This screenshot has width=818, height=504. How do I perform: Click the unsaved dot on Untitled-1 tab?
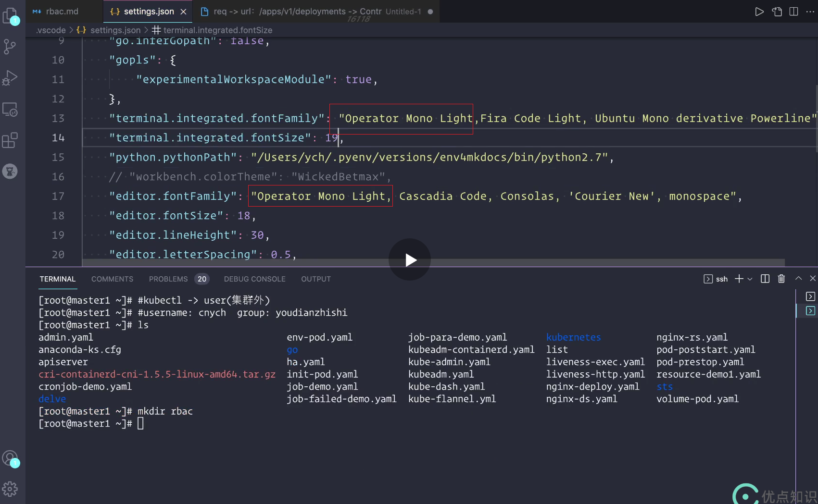[430, 12]
